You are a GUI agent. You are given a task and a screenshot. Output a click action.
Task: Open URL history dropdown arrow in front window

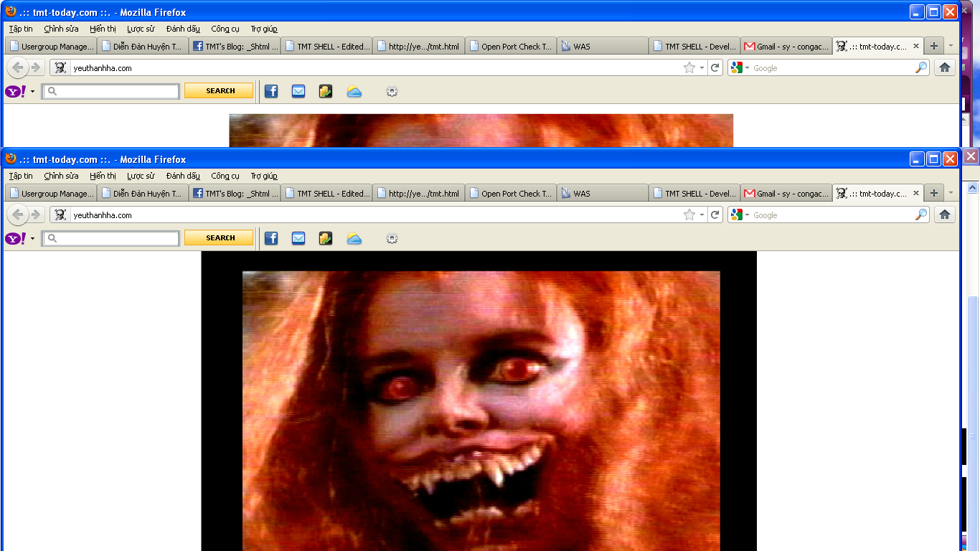click(702, 215)
